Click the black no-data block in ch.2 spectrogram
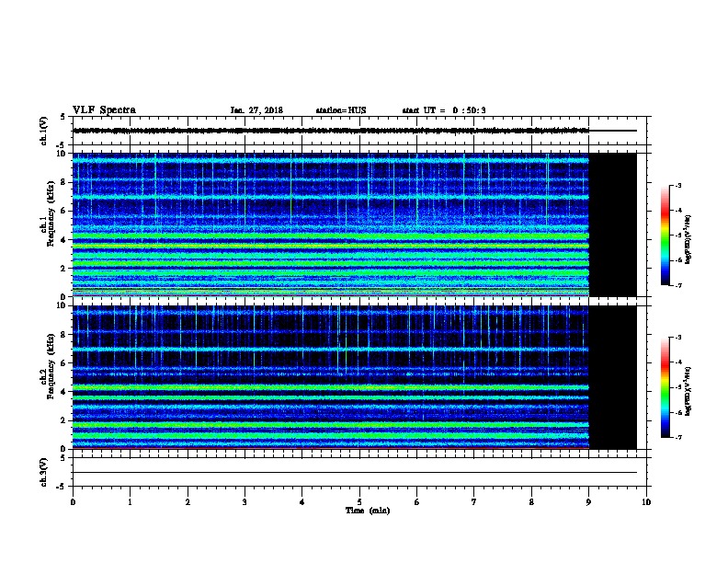Viewport: 728px width, 563px height. coord(613,377)
